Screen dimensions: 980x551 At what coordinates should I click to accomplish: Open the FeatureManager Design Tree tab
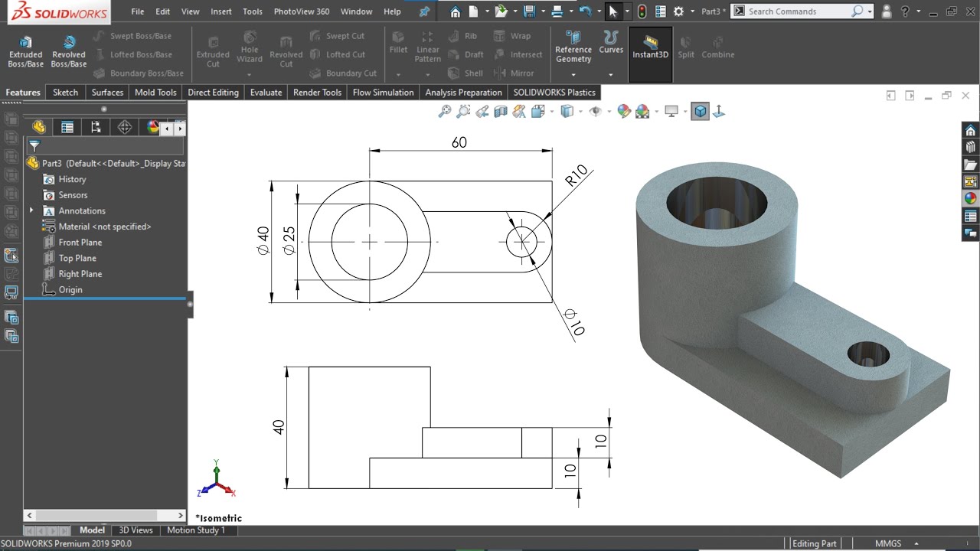[39, 127]
